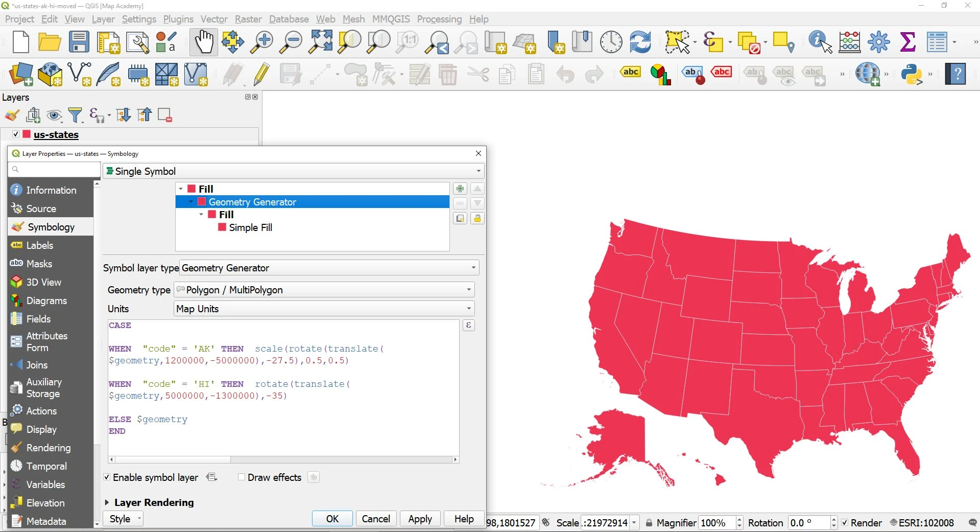Open the Processing menu

click(439, 19)
